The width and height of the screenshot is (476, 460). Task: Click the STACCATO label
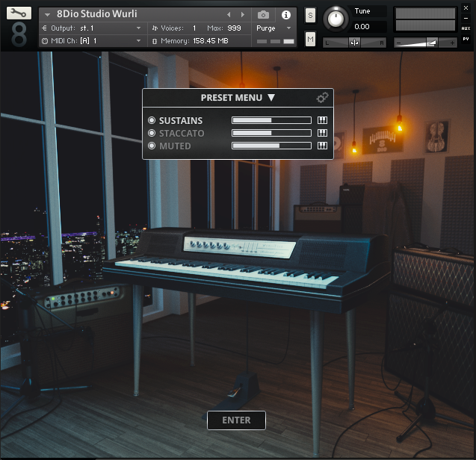182,133
